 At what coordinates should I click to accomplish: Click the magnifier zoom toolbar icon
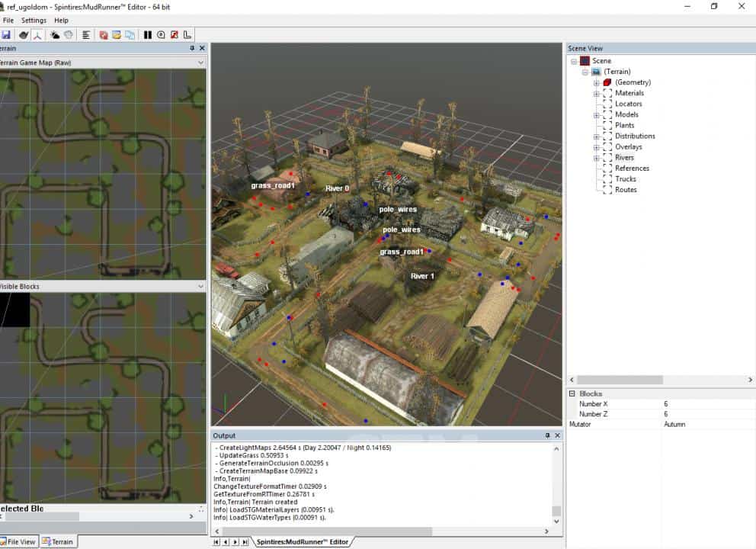click(161, 35)
